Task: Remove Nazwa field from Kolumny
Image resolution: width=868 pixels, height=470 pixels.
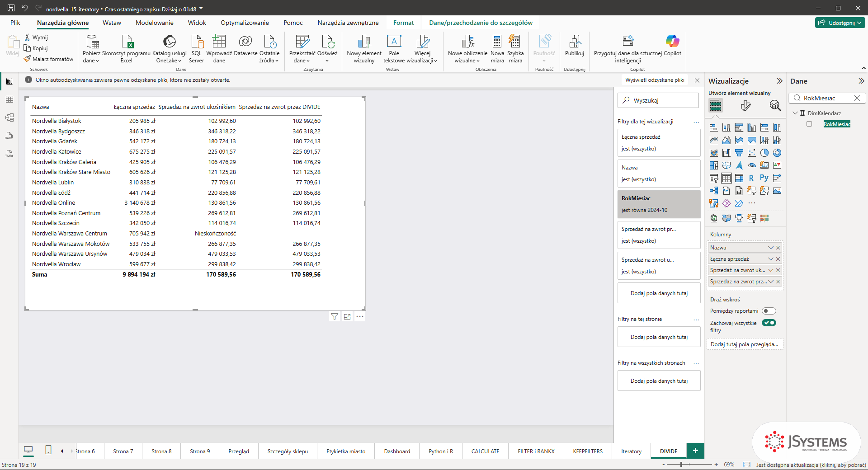Action: point(778,248)
